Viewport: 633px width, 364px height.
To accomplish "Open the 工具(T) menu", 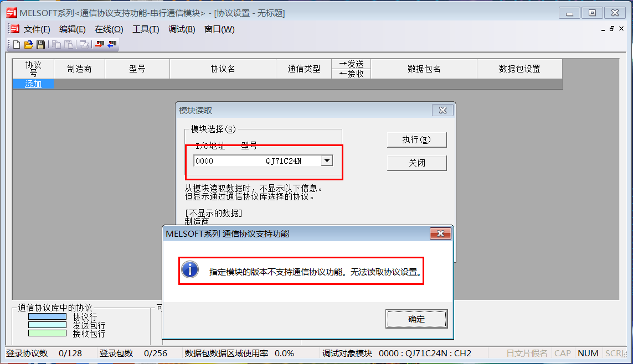I will pyautogui.click(x=146, y=29).
